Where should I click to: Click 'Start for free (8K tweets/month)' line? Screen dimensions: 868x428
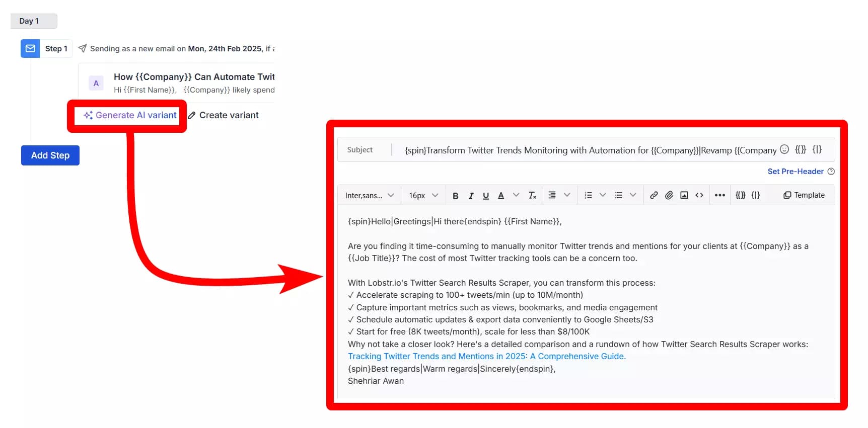point(469,331)
